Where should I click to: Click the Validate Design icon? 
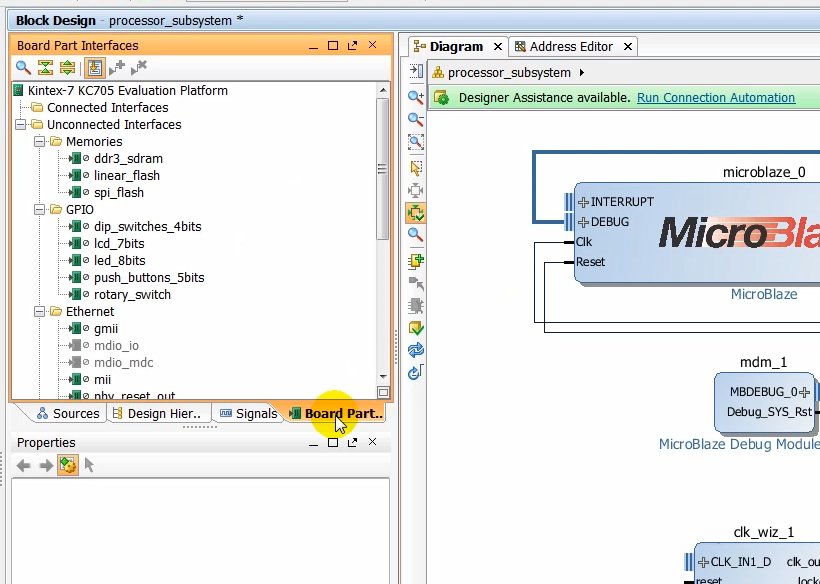coord(416,328)
